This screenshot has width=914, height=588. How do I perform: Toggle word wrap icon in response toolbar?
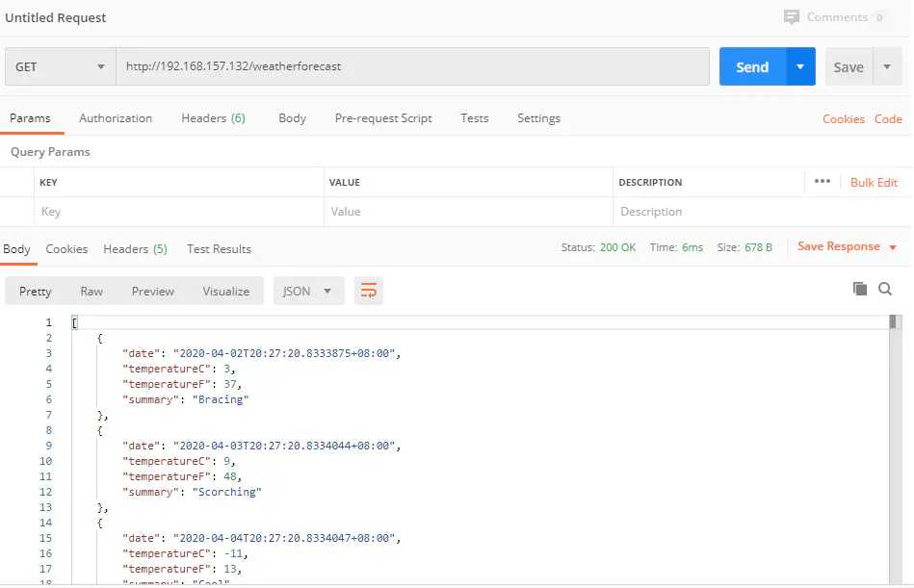point(369,291)
